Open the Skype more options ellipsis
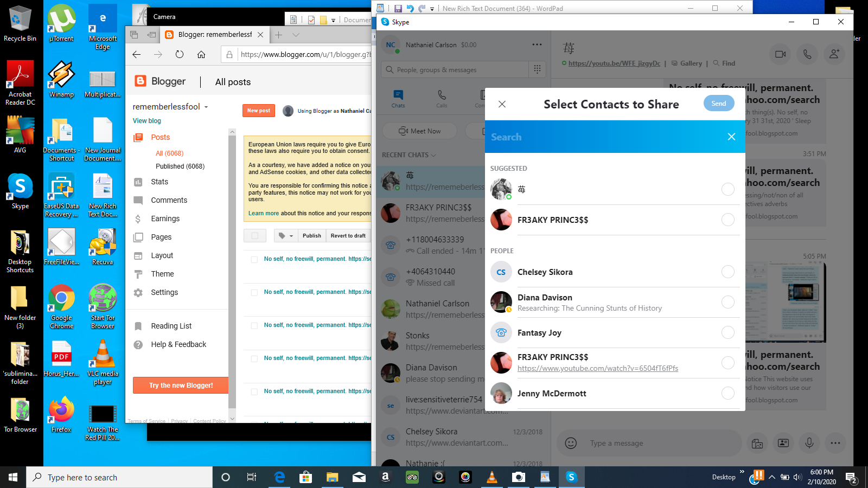The width and height of the screenshot is (868, 488). (537, 44)
